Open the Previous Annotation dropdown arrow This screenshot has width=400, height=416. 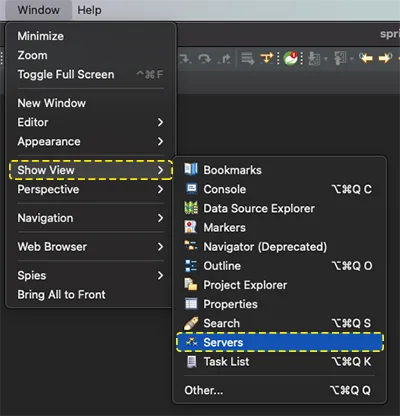pos(352,59)
